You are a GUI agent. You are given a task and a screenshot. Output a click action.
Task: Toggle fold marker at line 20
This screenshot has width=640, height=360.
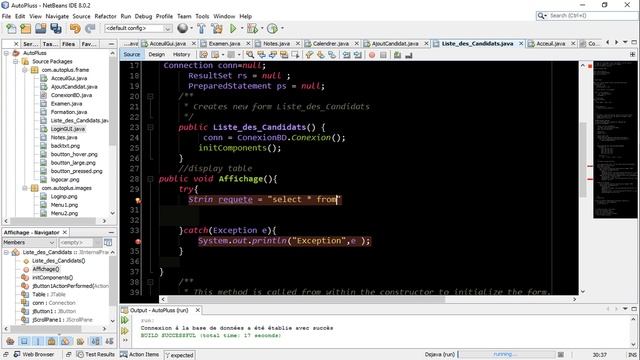pos(150,96)
